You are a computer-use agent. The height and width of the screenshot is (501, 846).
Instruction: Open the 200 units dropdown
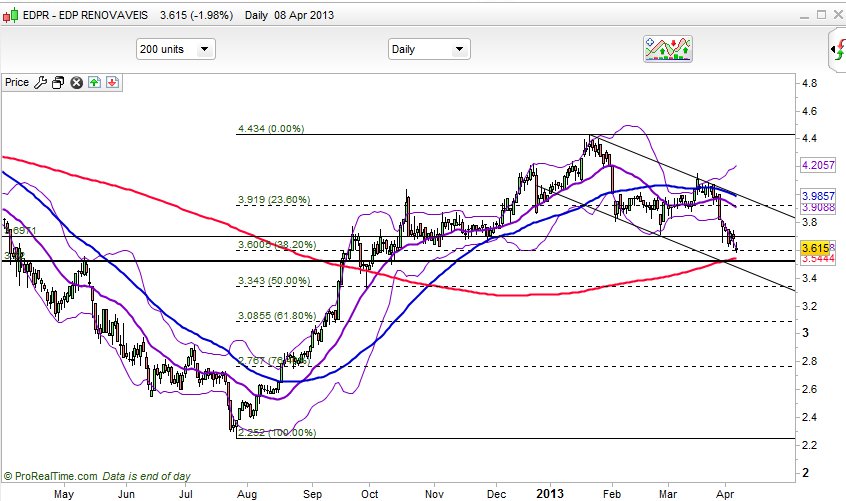[x=175, y=49]
